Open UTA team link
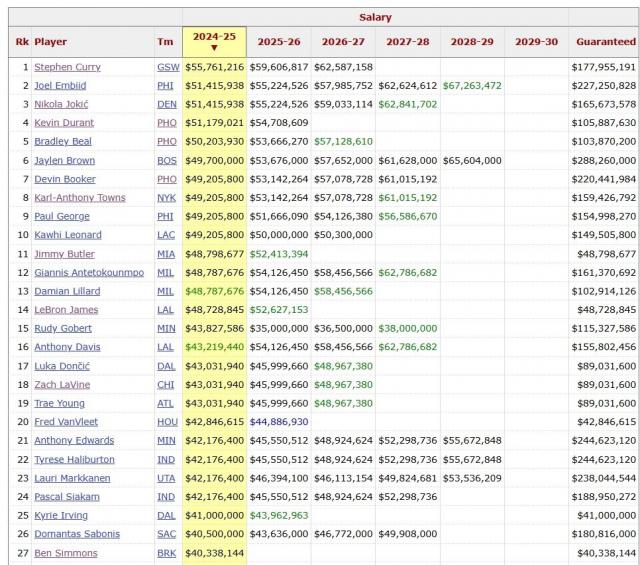Viewport: 640px width, 565px height. [x=166, y=478]
